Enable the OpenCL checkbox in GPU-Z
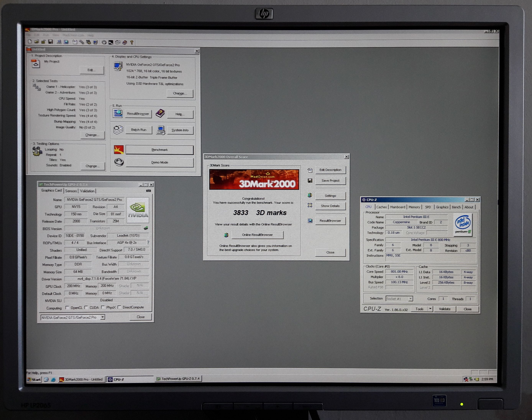 click(x=67, y=308)
